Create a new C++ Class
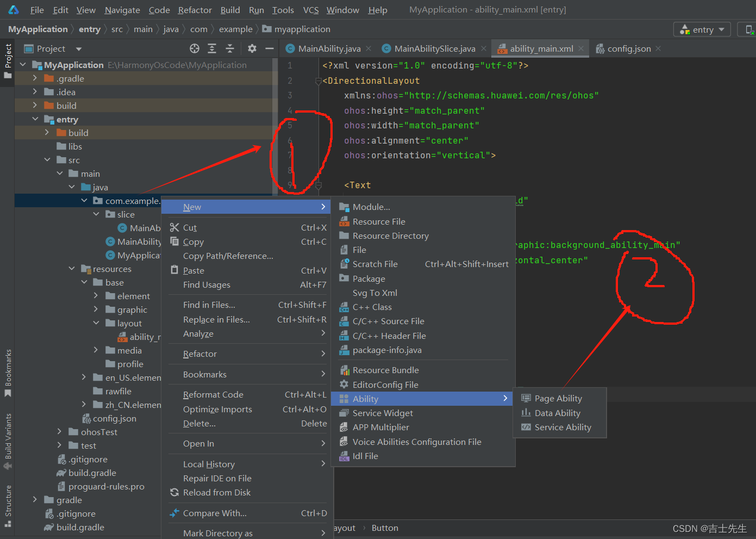This screenshot has width=756, height=539. [423, 307]
